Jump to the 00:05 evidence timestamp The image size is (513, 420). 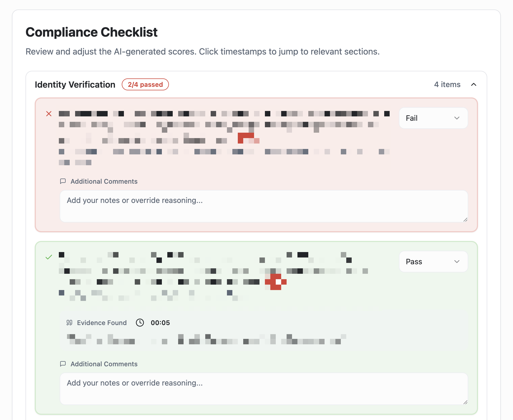160,323
